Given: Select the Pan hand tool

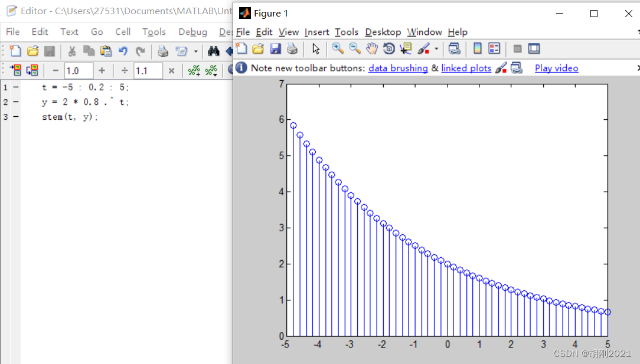Looking at the screenshot, I should click(x=372, y=48).
